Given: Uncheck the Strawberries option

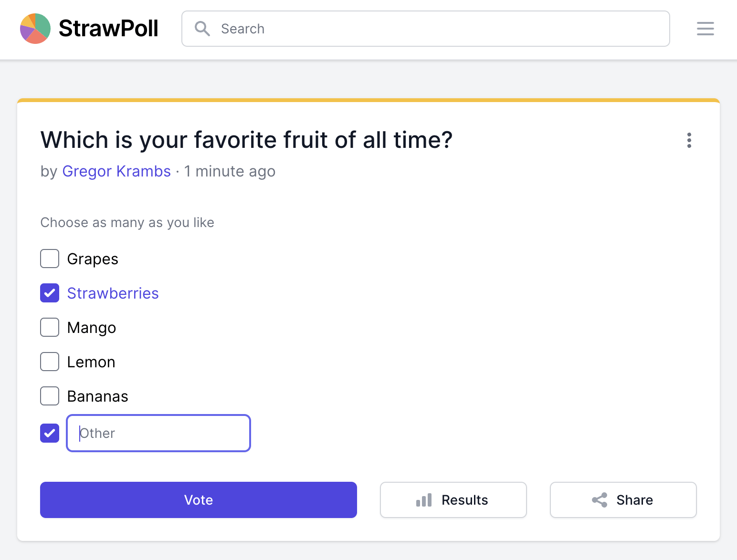Looking at the screenshot, I should tap(49, 293).
